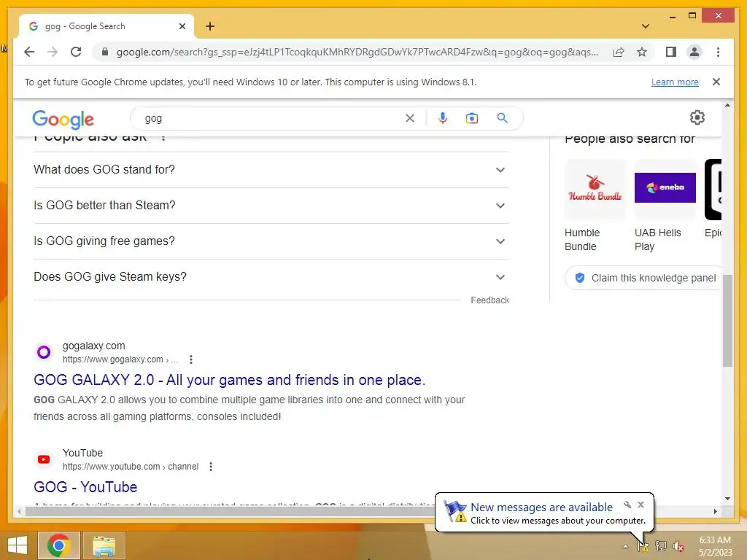This screenshot has height=560, width=747.
Task: Click the YouTube result favicon
Action: 44,459
